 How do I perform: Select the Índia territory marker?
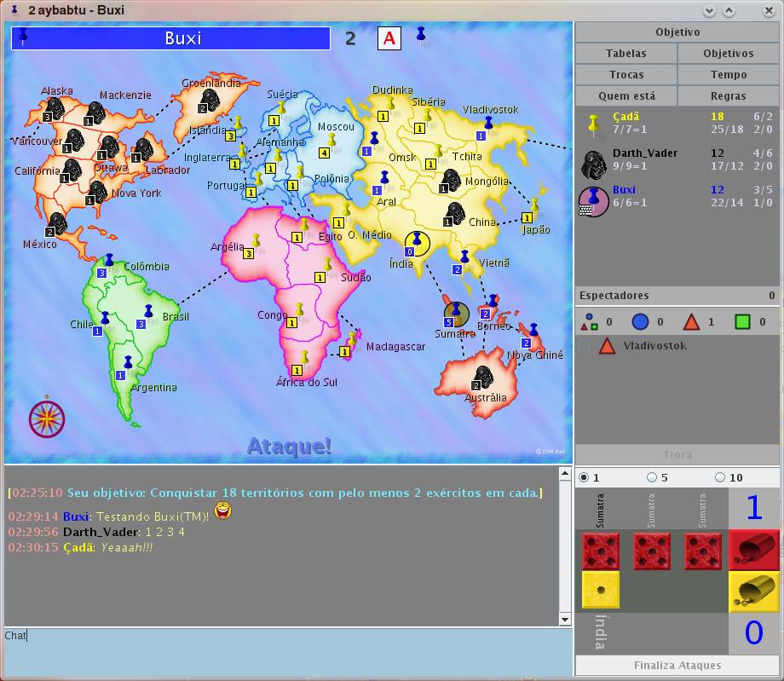pos(417,244)
